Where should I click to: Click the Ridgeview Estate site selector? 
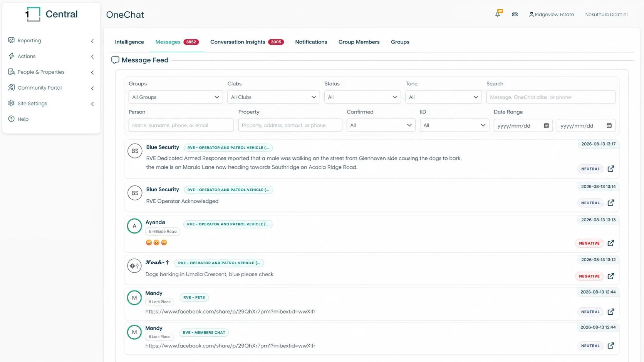pyautogui.click(x=552, y=15)
